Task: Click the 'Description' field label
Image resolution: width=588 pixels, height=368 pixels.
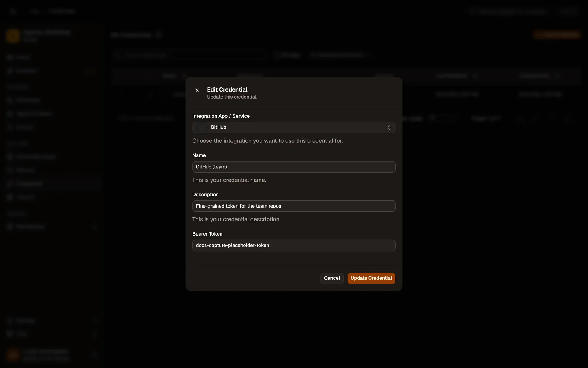Action: coord(205,195)
